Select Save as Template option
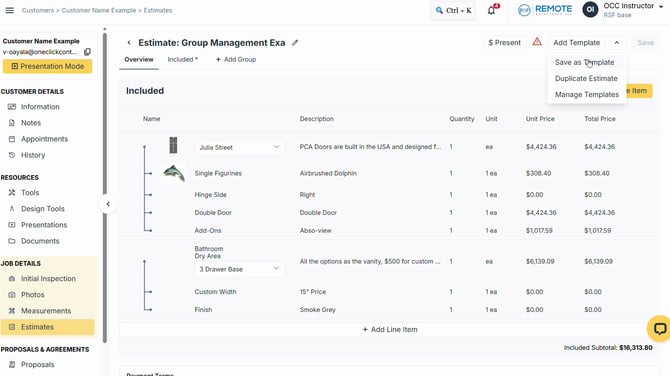Viewport: 670px width, 376px height. pyautogui.click(x=584, y=62)
